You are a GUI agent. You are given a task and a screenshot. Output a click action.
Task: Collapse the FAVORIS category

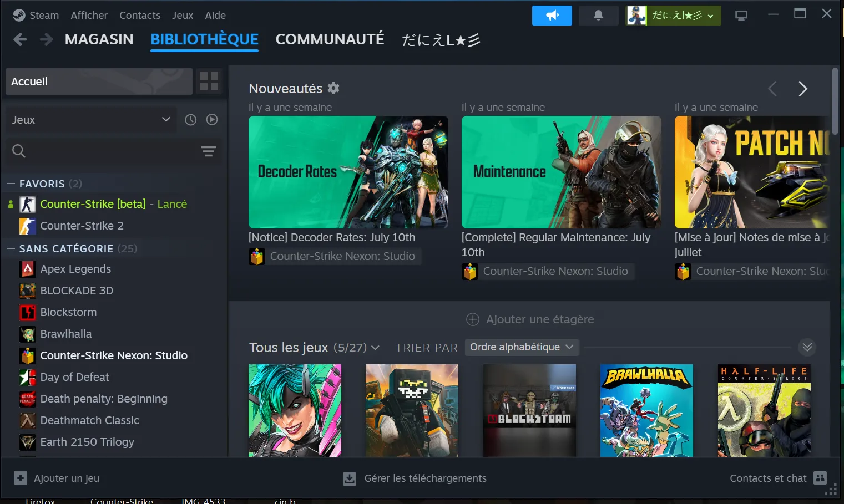[x=11, y=184]
